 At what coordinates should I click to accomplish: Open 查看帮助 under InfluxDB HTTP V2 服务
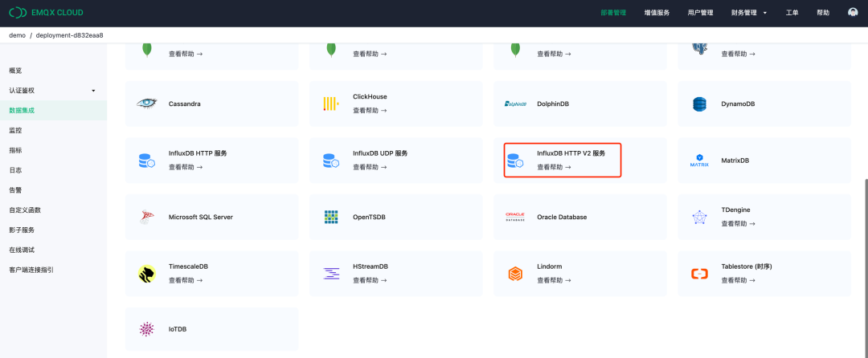(x=554, y=167)
